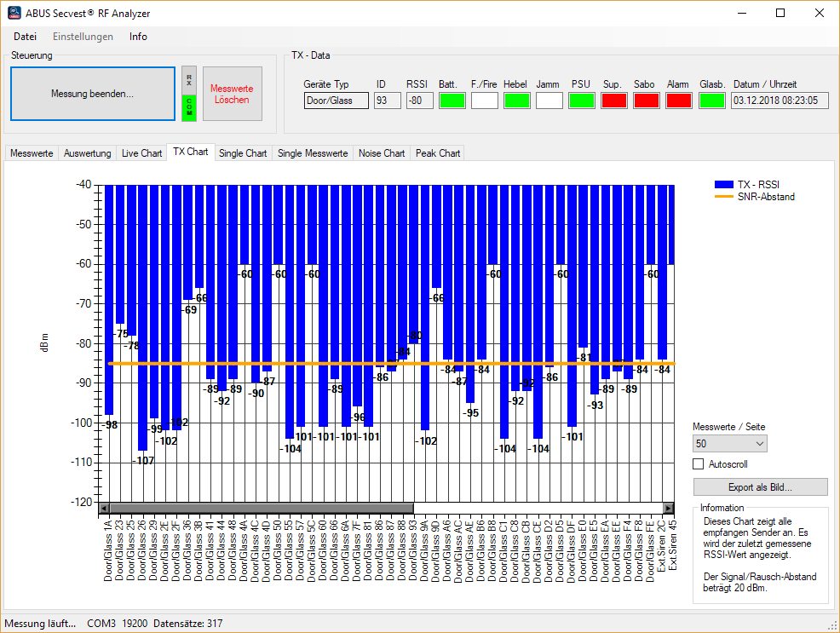Click the ABUS Secvest app icon in title bar
This screenshot has width=840, height=633.
tap(14, 13)
